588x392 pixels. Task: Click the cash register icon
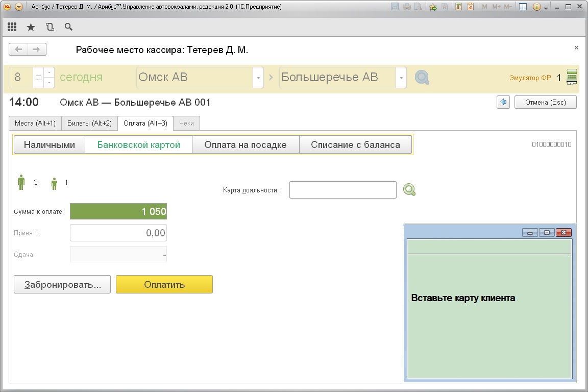click(x=572, y=77)
